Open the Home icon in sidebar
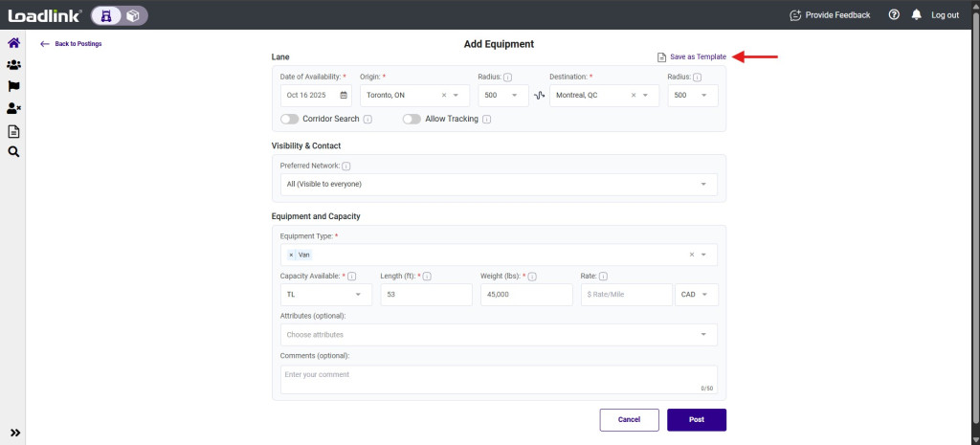This screenshot has width=980, height=445. [13, 43]
